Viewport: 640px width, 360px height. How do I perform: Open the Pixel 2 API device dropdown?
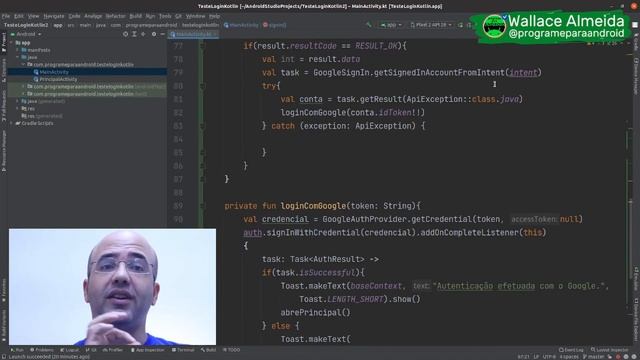(x=431, y=25)
